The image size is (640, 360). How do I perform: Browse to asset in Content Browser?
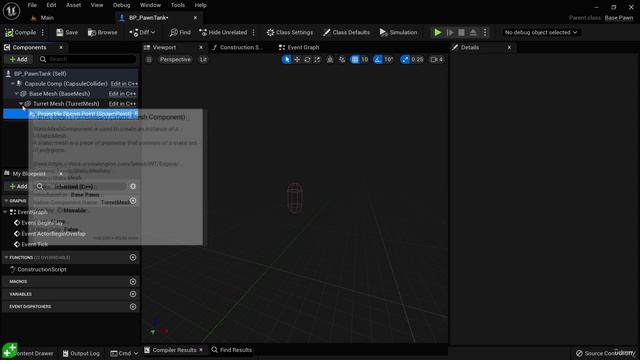pos(102,32)
